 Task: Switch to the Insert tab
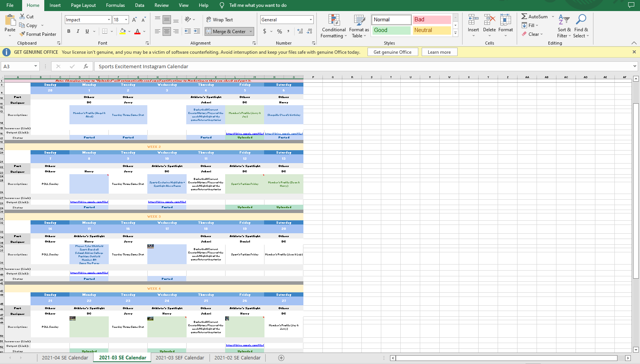[55, 5]
